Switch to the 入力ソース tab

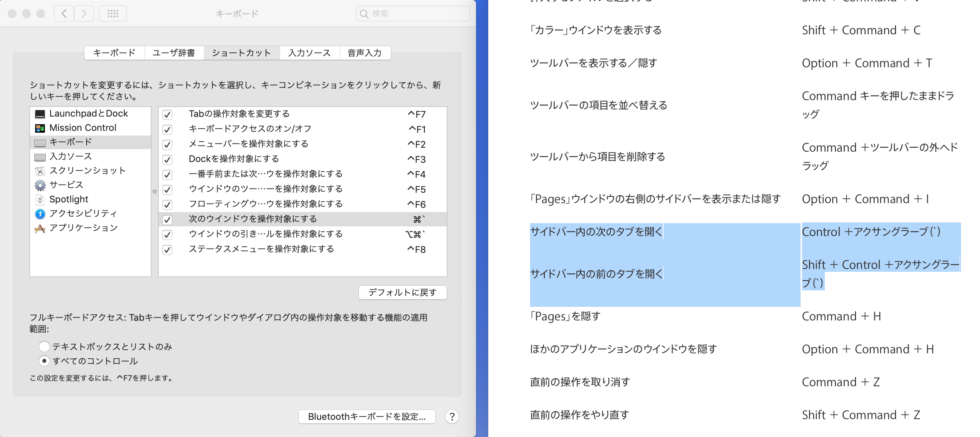pyautogui.click(x=309, y=53)
